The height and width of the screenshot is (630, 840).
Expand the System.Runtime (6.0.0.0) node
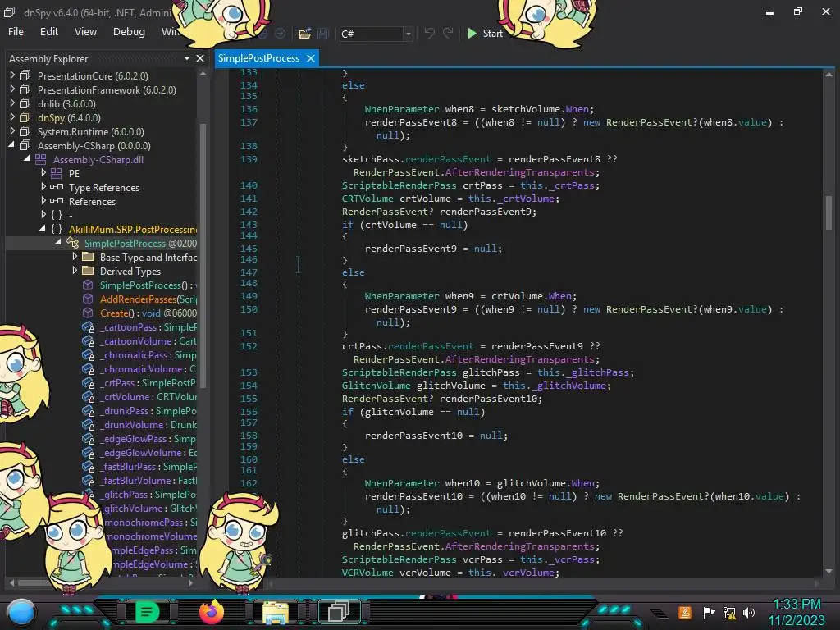[12, 131]
